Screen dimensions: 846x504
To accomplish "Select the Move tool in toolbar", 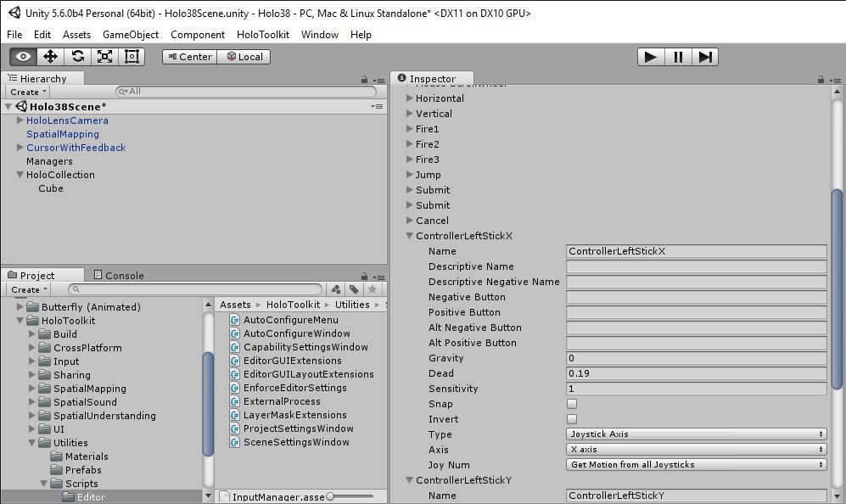I will pyautogui.click(x=50, y=57).
